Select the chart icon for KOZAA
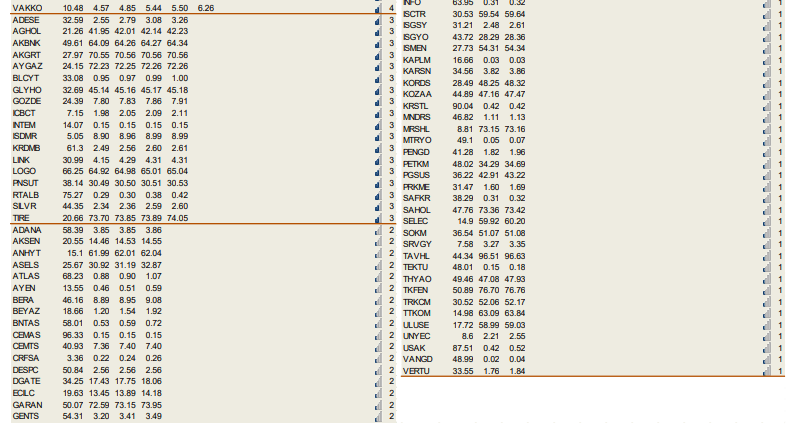 766,95
